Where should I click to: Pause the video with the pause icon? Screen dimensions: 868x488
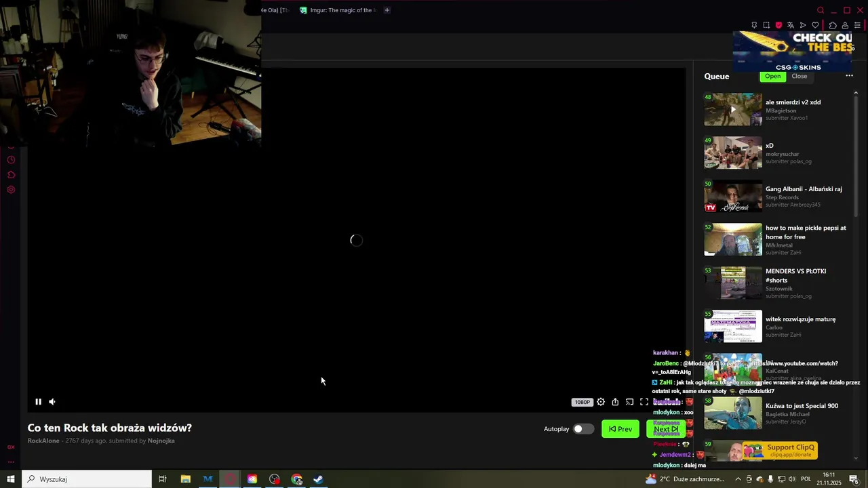38,402
